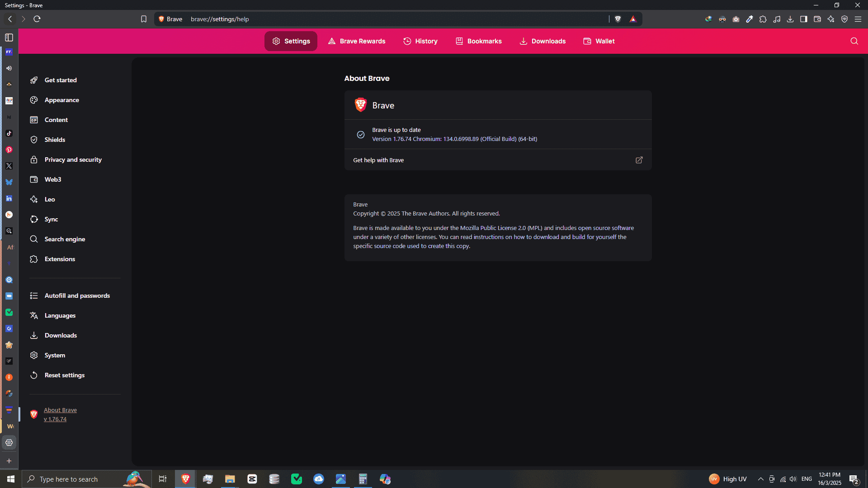Open the Extensions puzzle icon in toolbar

point(763,19)
